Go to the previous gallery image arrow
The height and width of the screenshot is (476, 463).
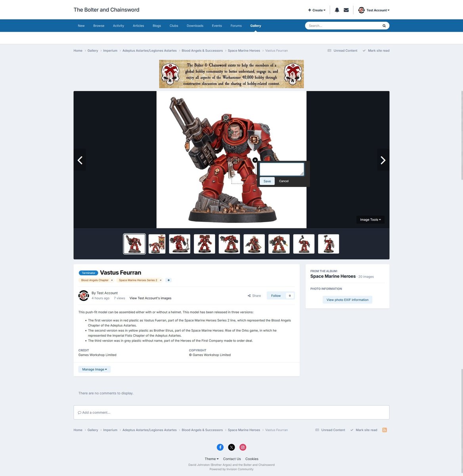tap(80, 160)
